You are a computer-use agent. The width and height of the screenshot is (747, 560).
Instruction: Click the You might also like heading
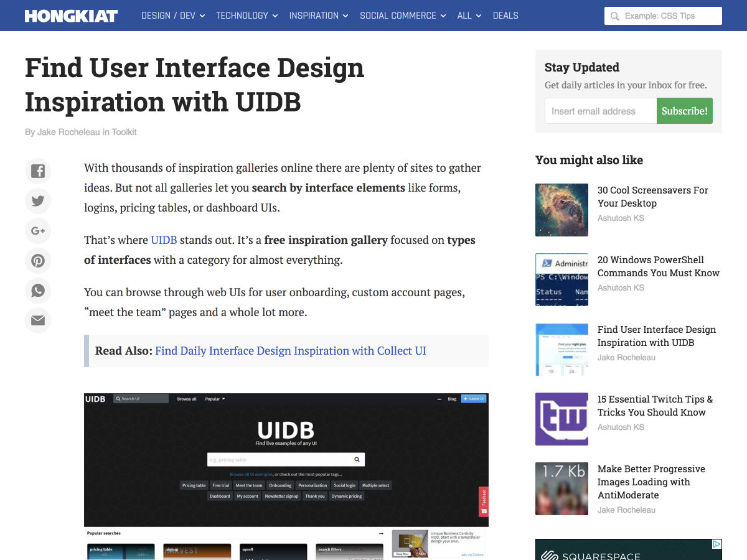[x=589, y=160]
